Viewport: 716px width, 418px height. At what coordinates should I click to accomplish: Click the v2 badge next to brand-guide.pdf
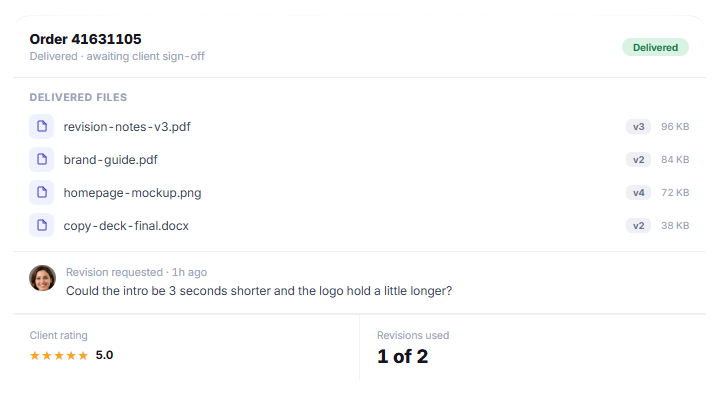click(x=638, y=159)
